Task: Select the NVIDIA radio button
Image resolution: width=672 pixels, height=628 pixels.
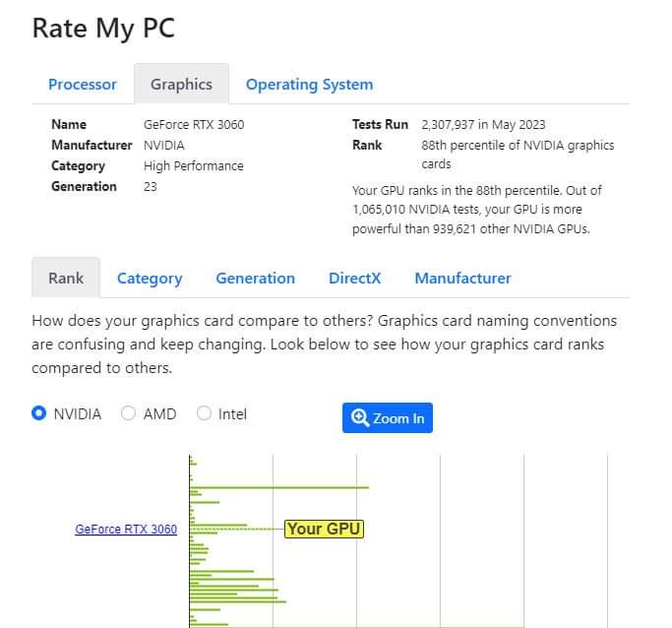Action: [39, 413]
